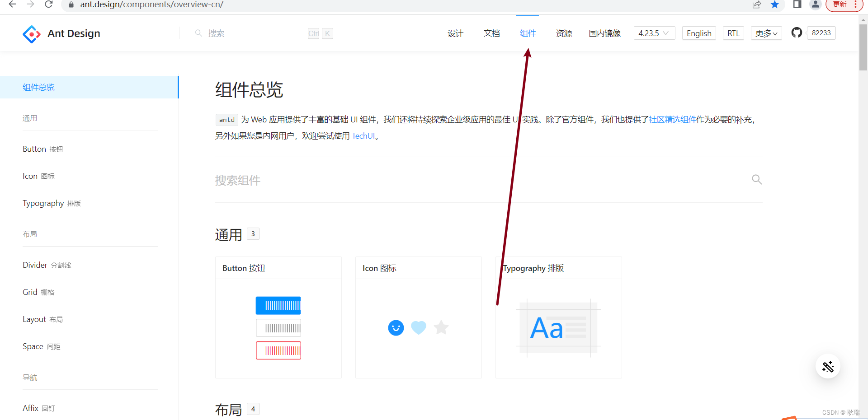
Task: Click the Ant Design logo icon
Action: (32, 34)
